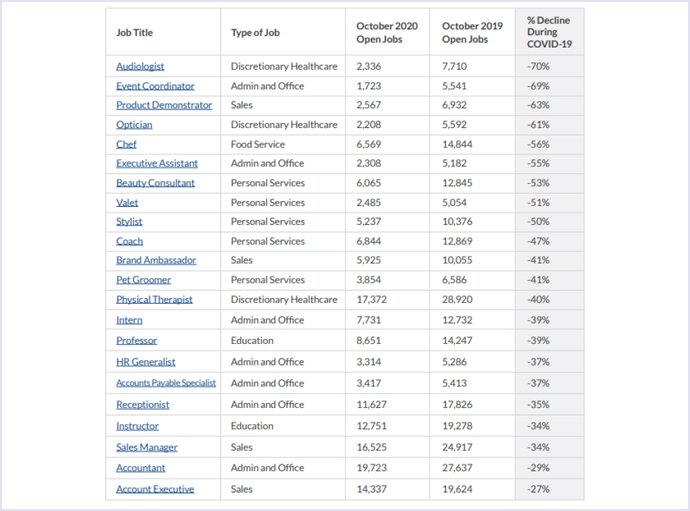Open the Product Demonstrator link
This screenshot has width=690, height=511.
(x=164, y=105)
